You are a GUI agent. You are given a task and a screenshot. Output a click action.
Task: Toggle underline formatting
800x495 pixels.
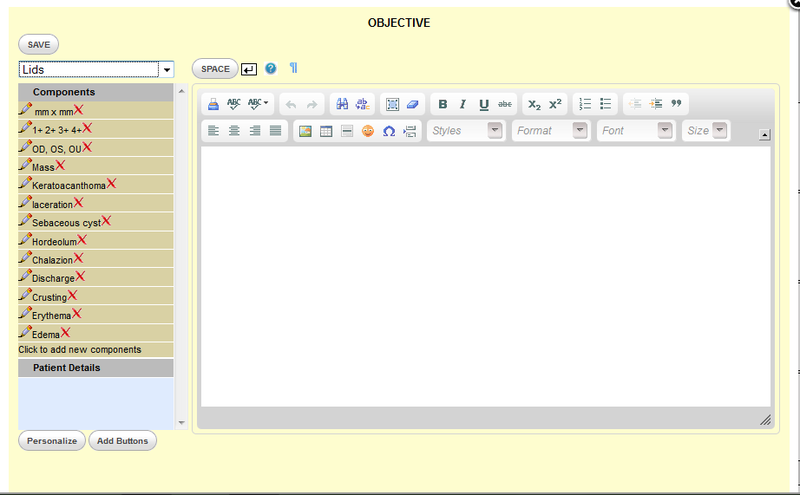484,104
